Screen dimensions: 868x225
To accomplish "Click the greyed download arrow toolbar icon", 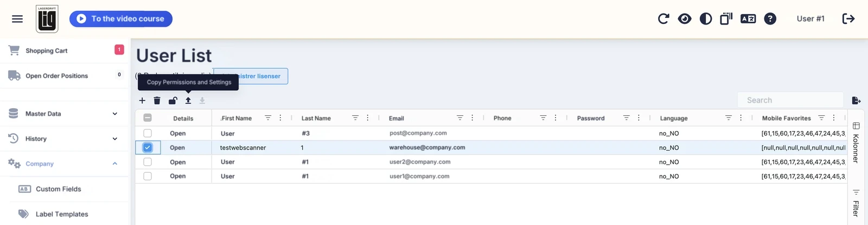I will pyautogui.click(x=202, y=101).
